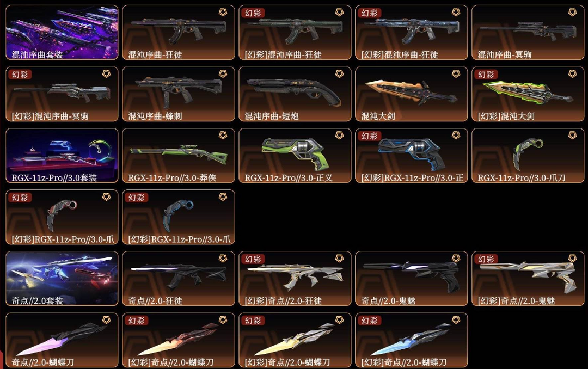
Task: Click the 幻彩 tag on [幻彩]混沌序曲-冥驹
Action: coord(20,74)
